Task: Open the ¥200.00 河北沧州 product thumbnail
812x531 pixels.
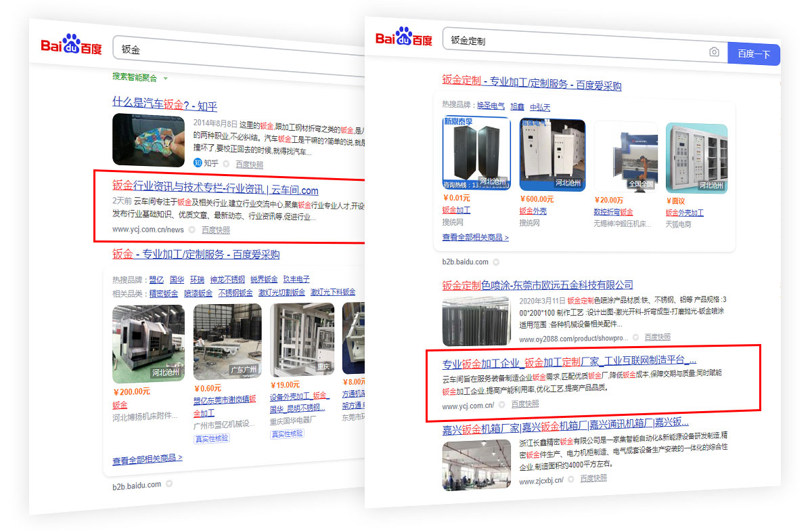Action: pyautogui.click(x=148, y=342)
